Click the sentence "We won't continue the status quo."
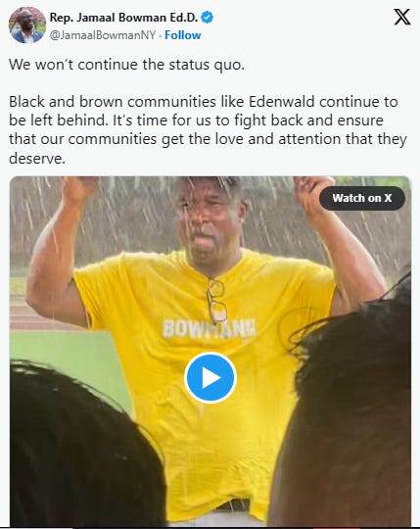The height and width of the screenshot is (529, 420). coord(126,65)
